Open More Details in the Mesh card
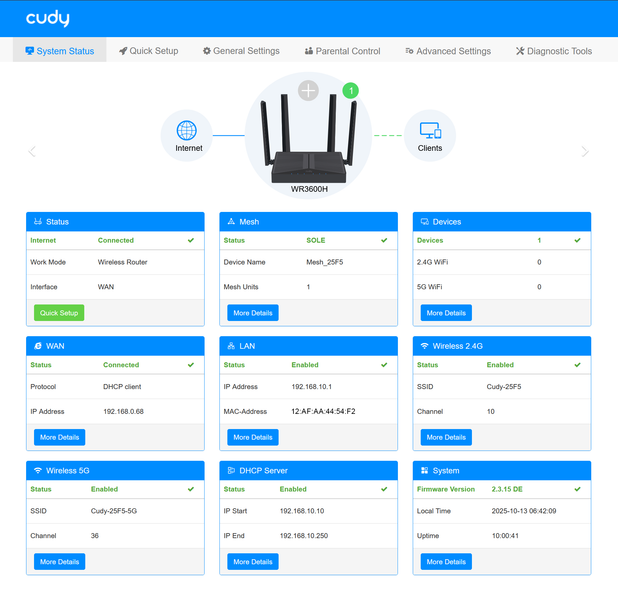618x600 pixels. 253,313
